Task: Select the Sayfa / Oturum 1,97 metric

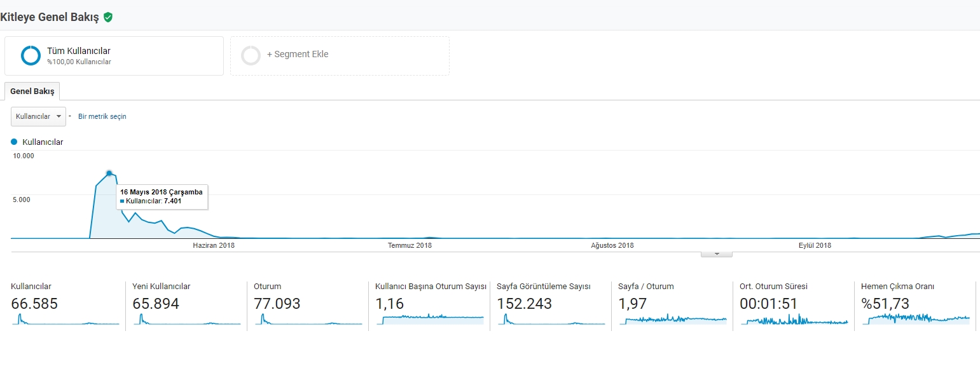Action: [x=672, y=306]
